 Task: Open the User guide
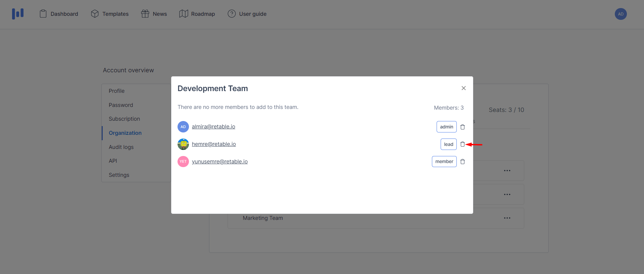pos(247,14)
